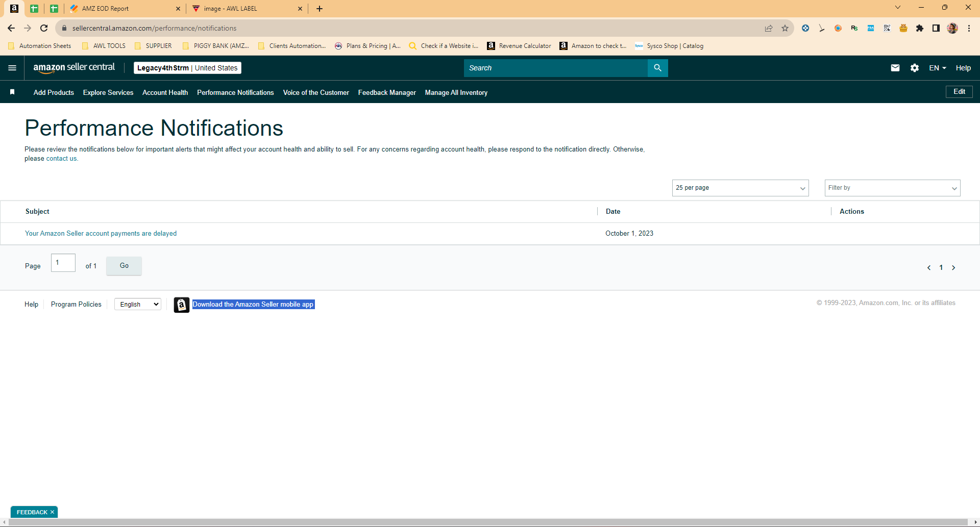Click the Go button for pagination
The width and height of the screenshot is (980, 527).
click(124, 266)
